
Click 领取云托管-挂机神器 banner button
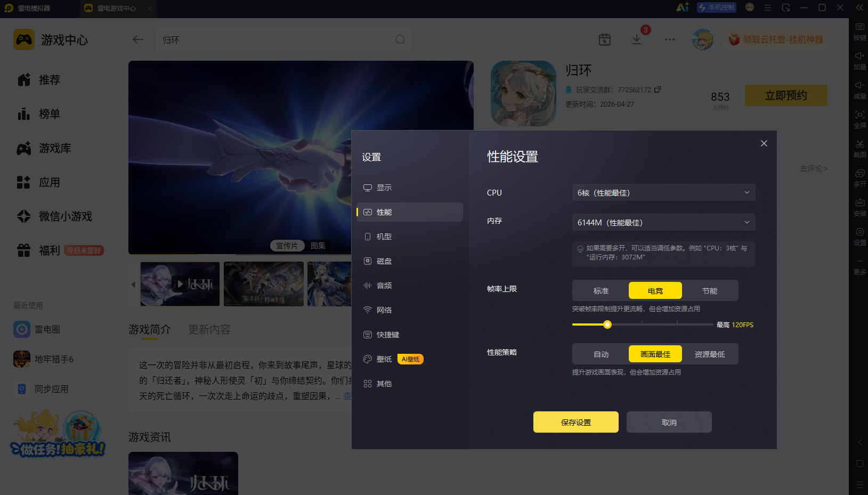coord(775,39)
